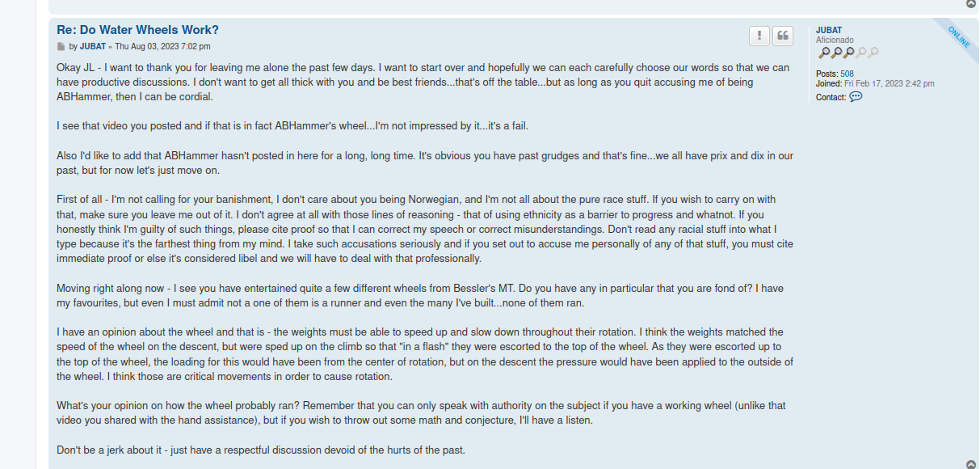Click the ONLINE status ribbon
Viewport: 980px width, 469px height.
pos(959,37)
